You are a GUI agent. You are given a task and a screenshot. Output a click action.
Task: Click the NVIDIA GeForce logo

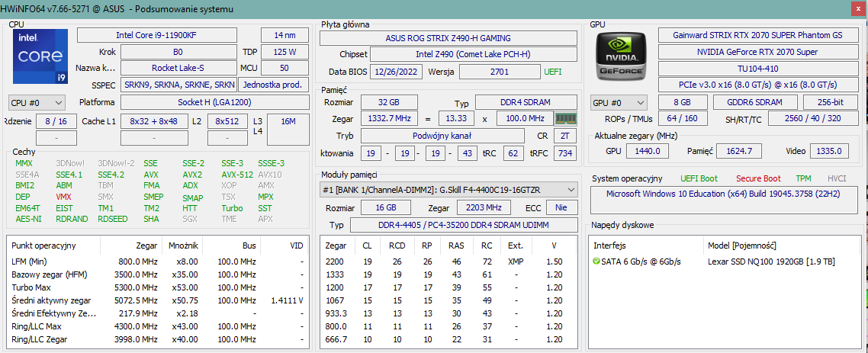pos(619,56)
